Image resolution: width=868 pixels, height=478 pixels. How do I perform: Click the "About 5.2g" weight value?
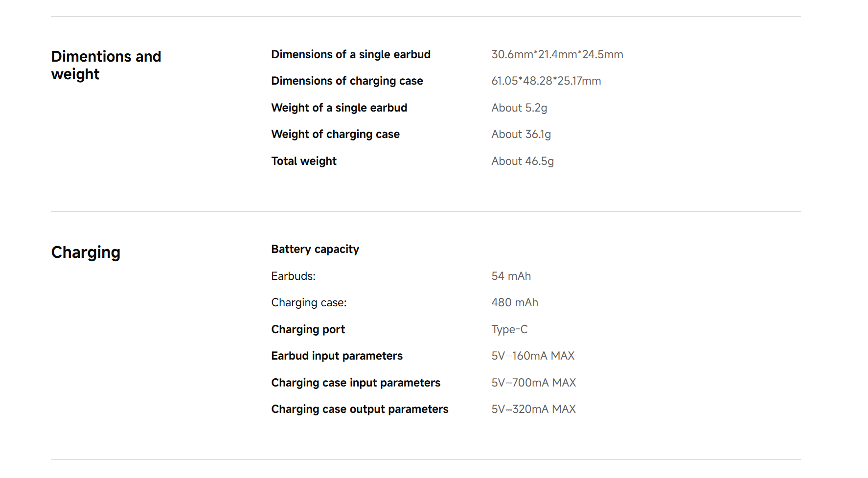click(x=519, y=108)
